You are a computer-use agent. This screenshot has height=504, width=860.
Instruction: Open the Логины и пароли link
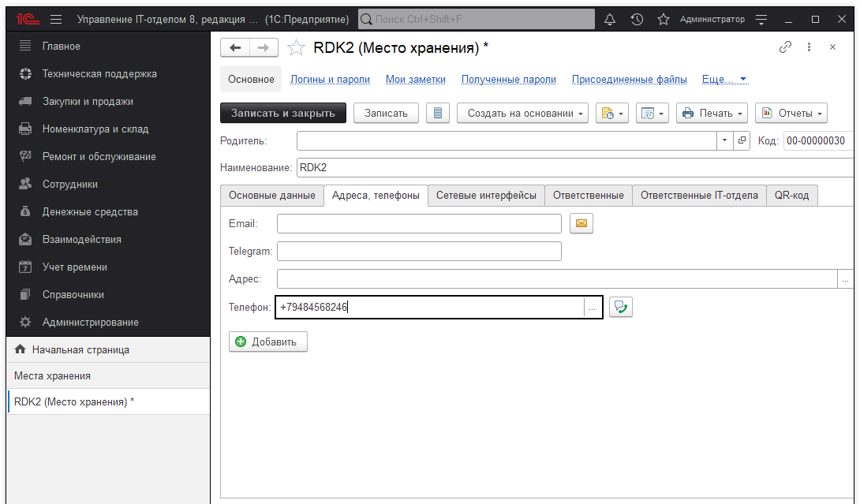click(x=330, y=79)
